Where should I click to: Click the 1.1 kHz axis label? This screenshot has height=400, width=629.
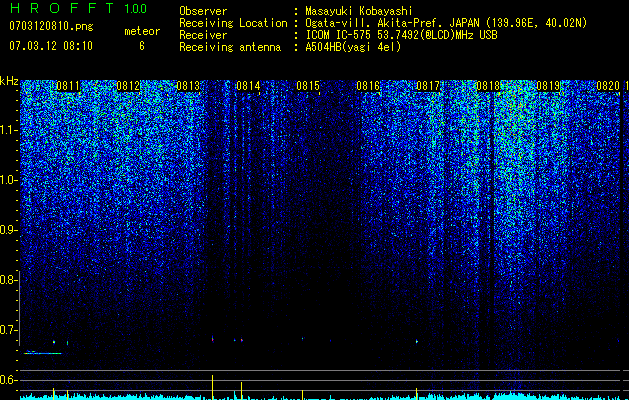pyautogui.click(x=9, y=130)
